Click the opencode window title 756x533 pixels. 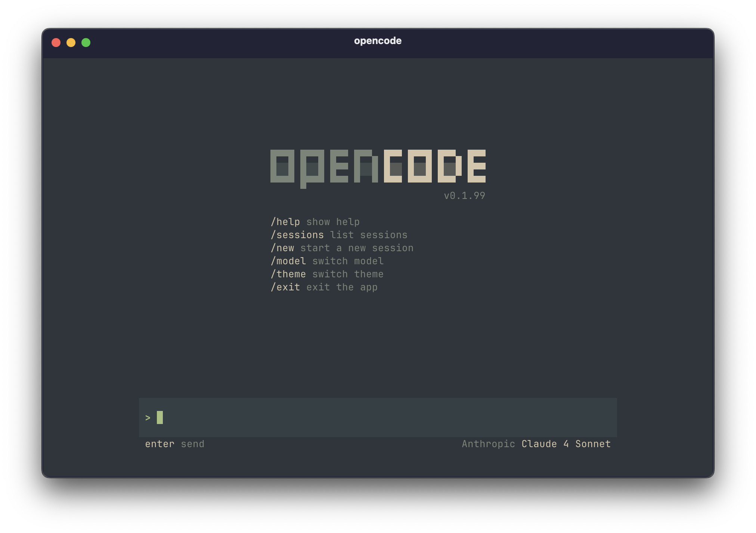point(378,41)
